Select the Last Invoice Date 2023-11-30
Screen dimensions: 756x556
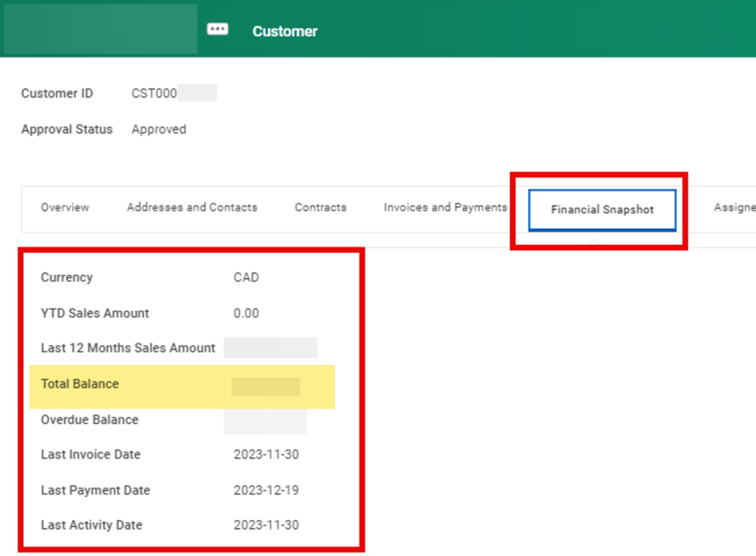266,455
